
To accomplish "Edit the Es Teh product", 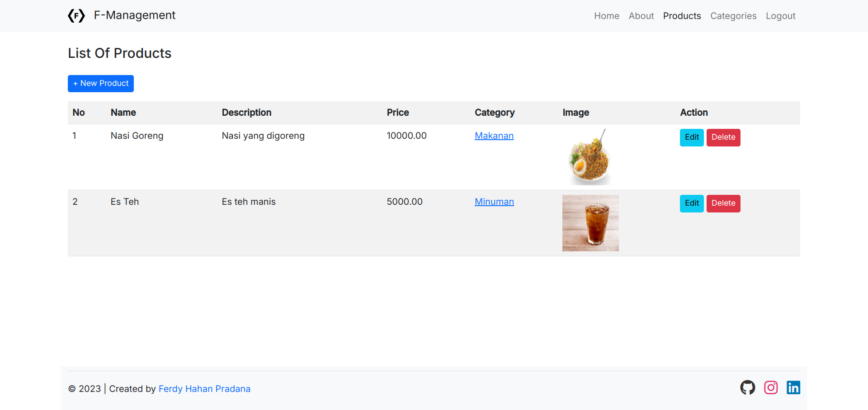I will [691, 203].
